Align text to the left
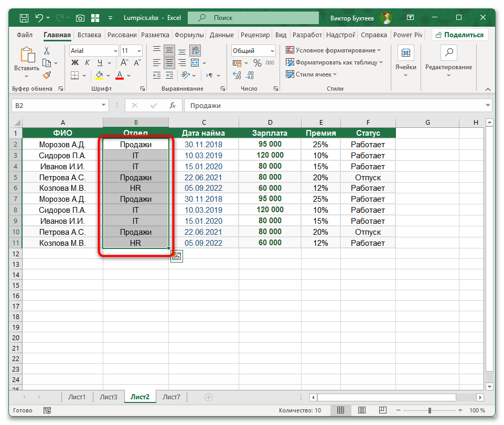The height and width of the screenshot is (425, 504). (x=156, y=63)
